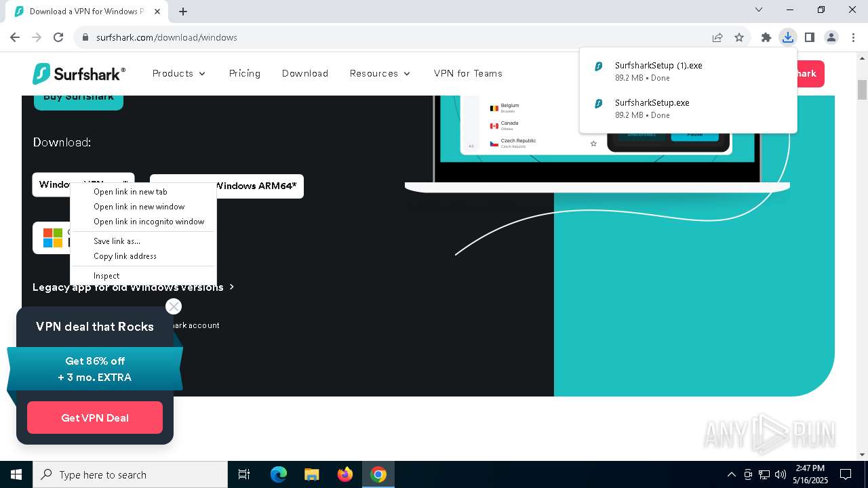
Task: Star the Czech Republic location
Action: point(593,144)
